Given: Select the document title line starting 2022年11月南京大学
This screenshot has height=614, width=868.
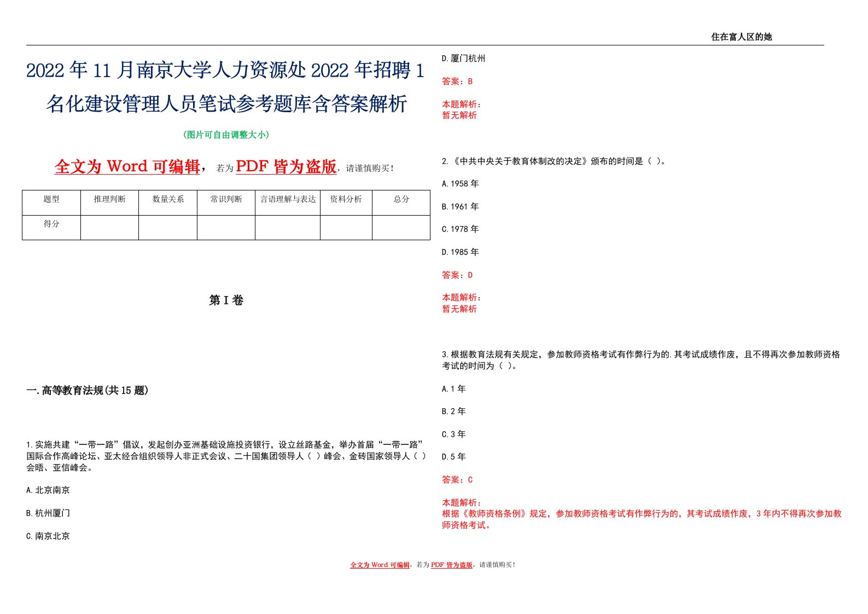Looking at the screenshot, I should (225, 70).
